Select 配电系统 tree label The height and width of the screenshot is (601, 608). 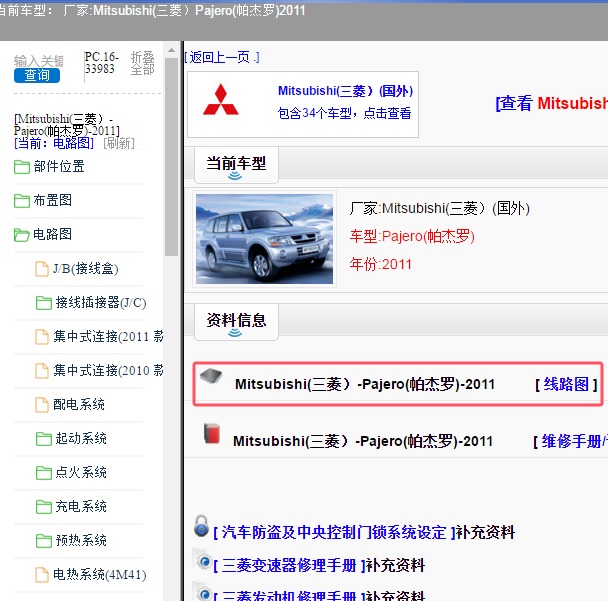coord(79,404)
